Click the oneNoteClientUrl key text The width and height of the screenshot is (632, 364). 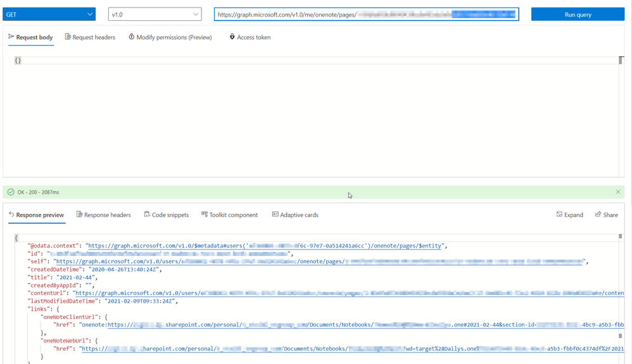pos(69,317)
